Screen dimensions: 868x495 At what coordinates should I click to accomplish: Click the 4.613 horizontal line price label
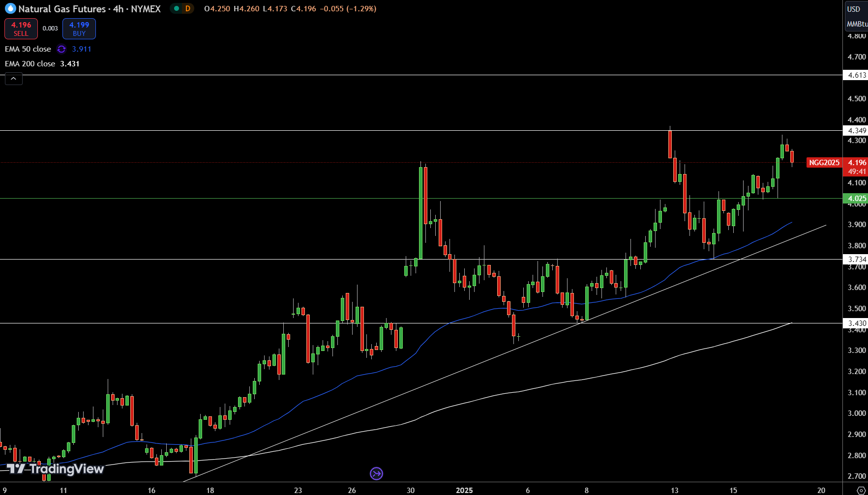click(856, 75)
